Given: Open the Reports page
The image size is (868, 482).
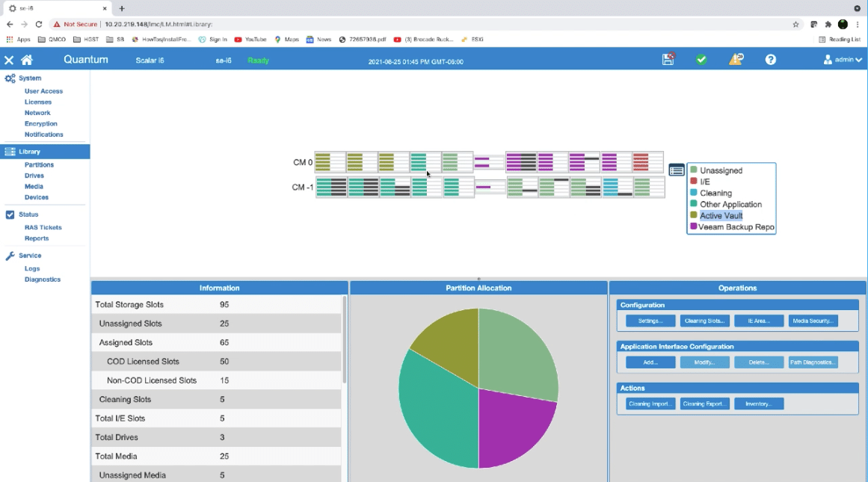Looking at the screenshot, I should [37, 238].
